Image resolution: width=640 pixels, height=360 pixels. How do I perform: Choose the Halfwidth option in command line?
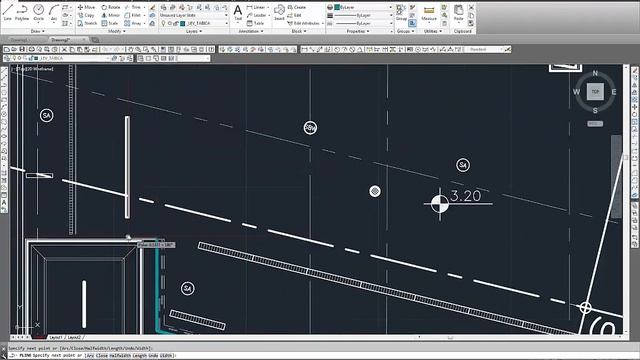[x=119, y=356]
